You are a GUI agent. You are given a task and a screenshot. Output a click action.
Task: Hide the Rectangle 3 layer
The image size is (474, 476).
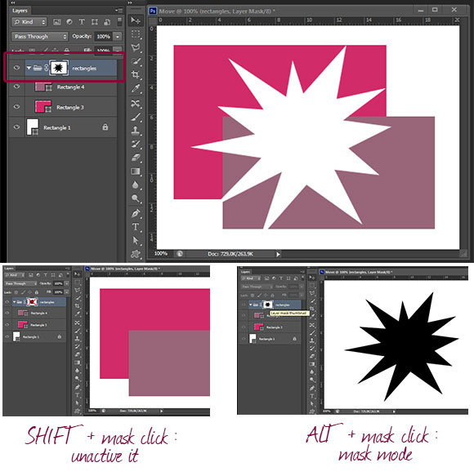16,107
